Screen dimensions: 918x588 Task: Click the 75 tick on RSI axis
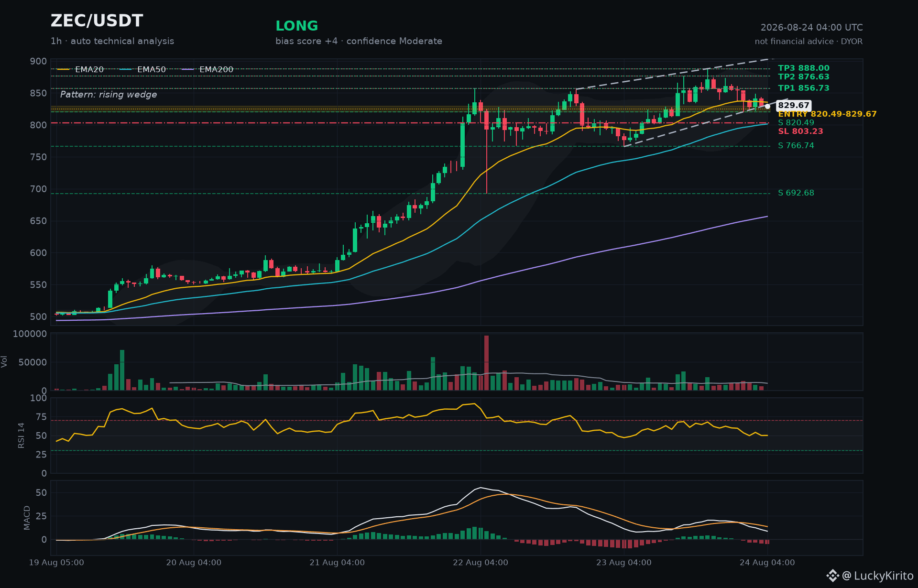coord(41,417)
